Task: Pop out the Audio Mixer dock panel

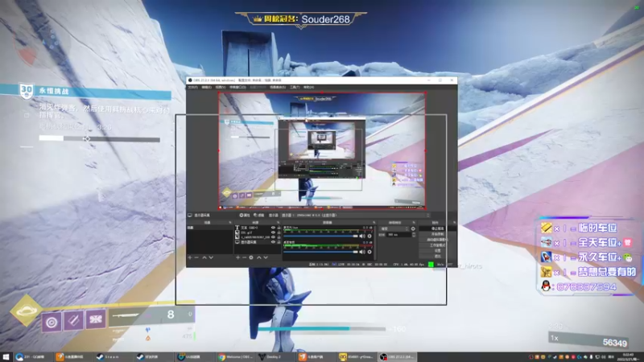Action: click(374, 223)
